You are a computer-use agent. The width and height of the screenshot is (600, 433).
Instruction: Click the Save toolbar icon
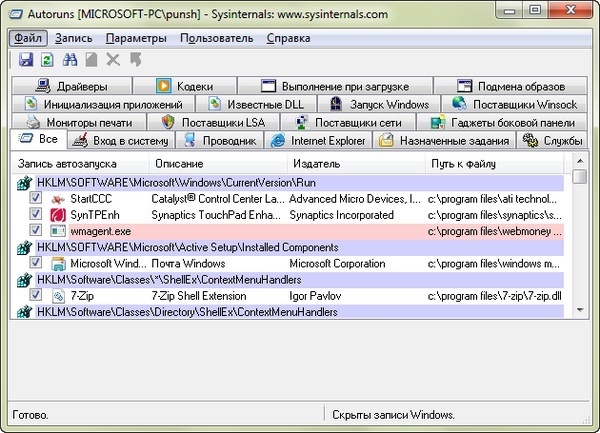pyautogui.click(x=26, y=61)
